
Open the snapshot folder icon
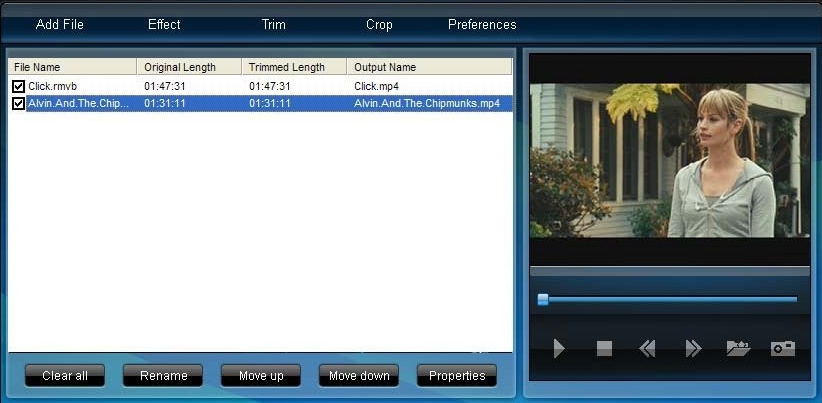pos(738,348)
